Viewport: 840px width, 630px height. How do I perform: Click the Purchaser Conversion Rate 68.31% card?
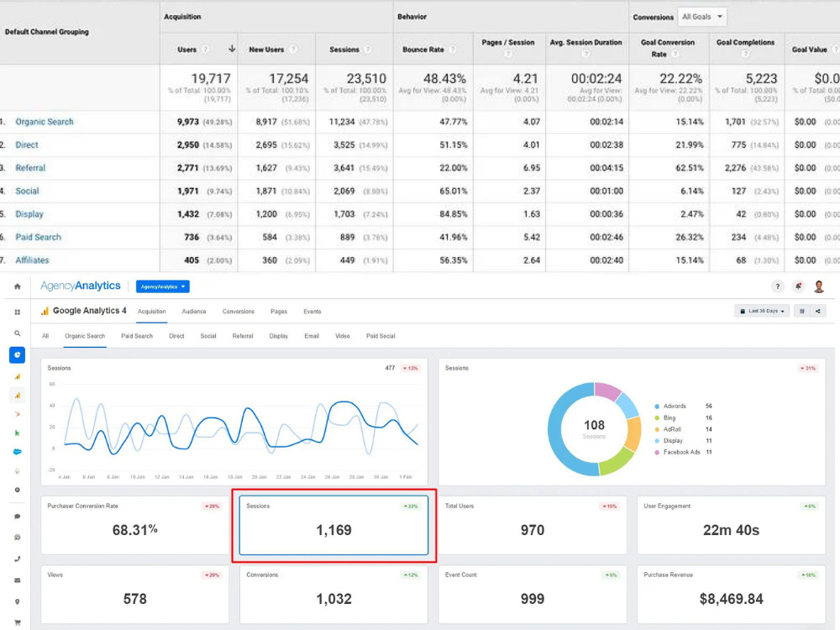[135, 526]
